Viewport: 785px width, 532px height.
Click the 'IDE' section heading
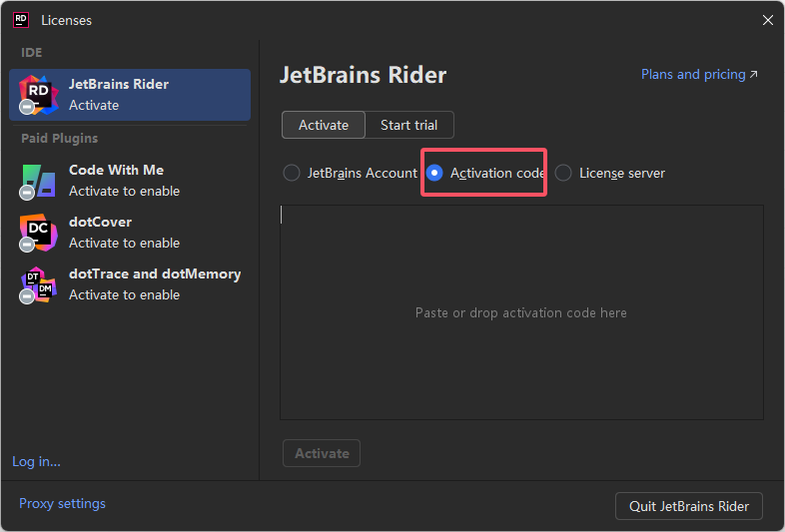(x=32, y=53)
